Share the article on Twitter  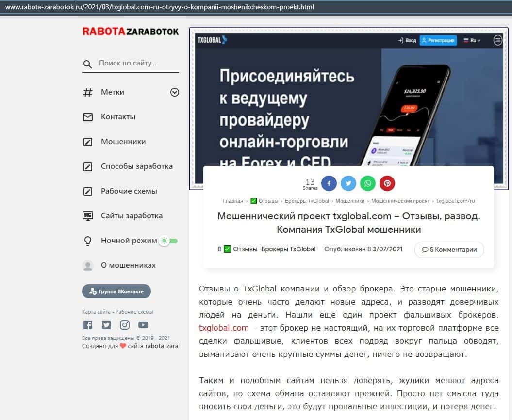click(348, 183)
